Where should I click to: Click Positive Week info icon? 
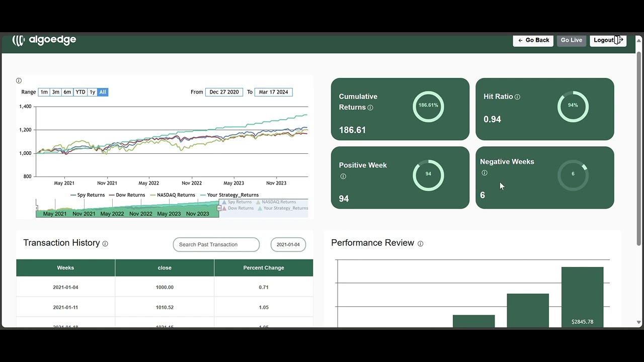point(343,176)
